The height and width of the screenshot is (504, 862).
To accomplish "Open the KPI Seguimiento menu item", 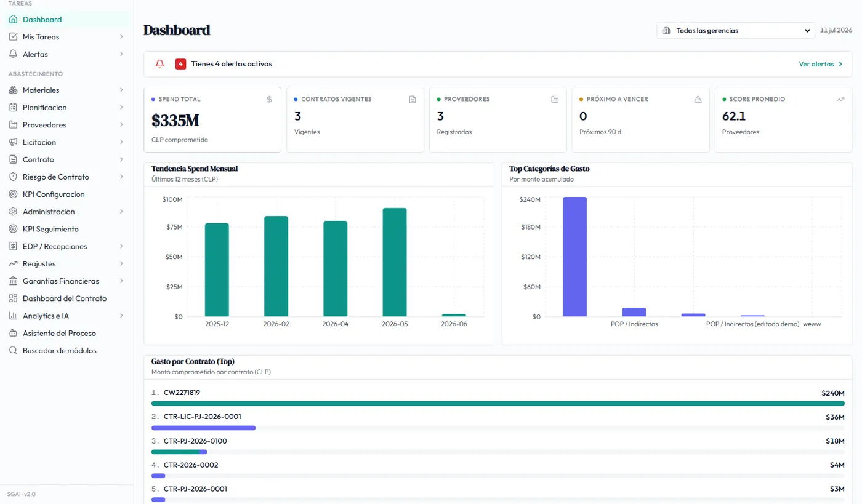I will tap(66, 229).
